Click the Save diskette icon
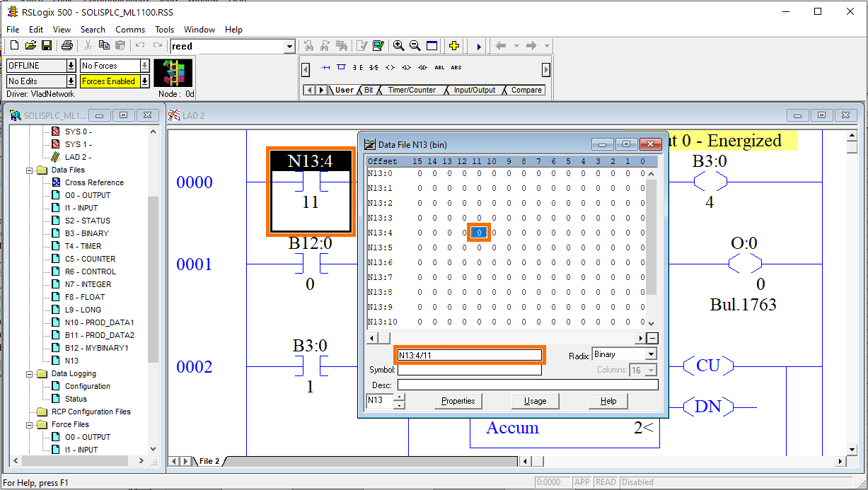The image size is (868, 490). [47, 46]
